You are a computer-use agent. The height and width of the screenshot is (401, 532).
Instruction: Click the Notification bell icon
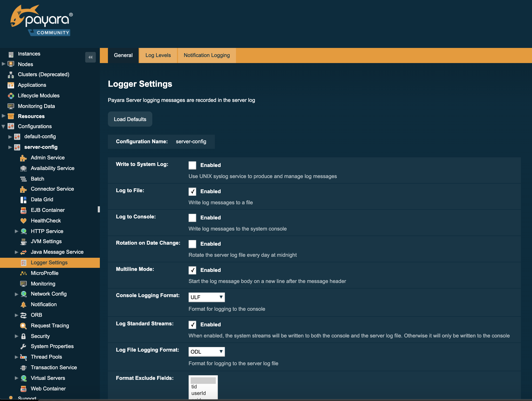click(x=23, y=304)
